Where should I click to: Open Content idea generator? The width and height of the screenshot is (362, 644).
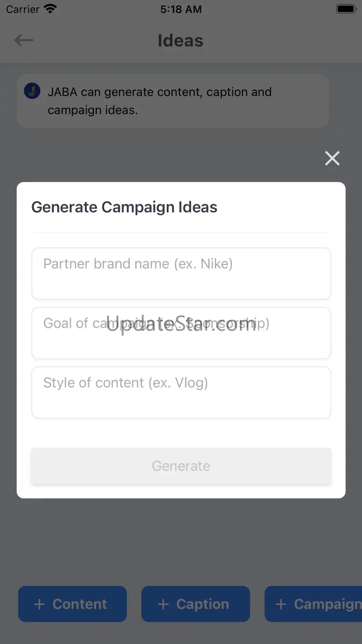click(72, 604)
